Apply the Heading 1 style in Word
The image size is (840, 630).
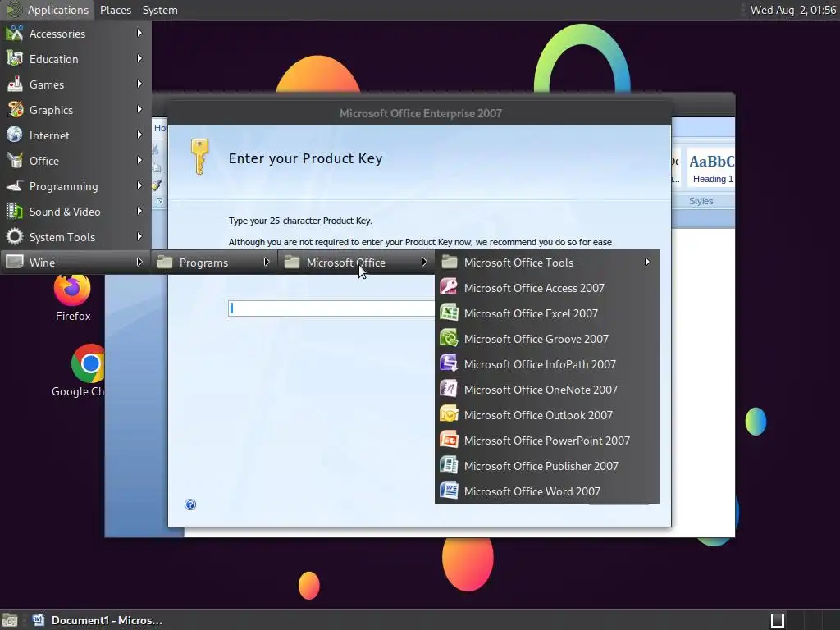pos(711,168)
